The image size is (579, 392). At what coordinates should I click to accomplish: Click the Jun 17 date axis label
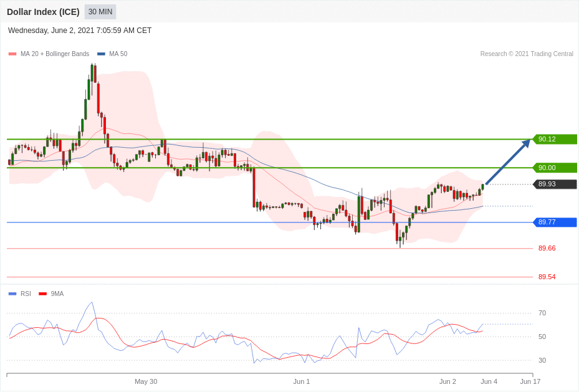(x=530, y=381)
